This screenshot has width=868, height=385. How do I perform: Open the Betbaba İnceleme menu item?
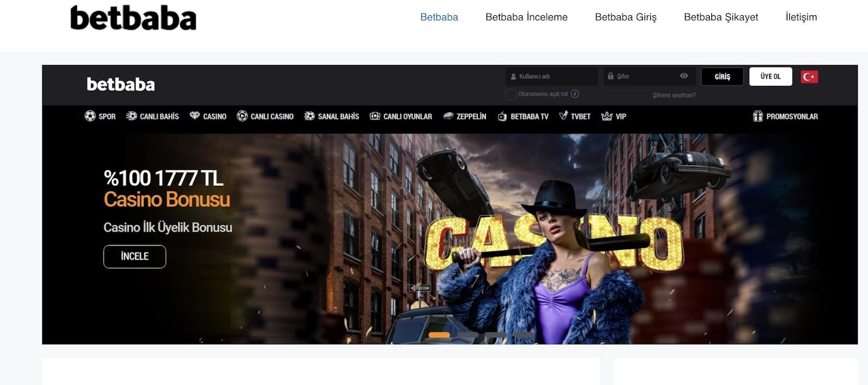pos(526,17)
